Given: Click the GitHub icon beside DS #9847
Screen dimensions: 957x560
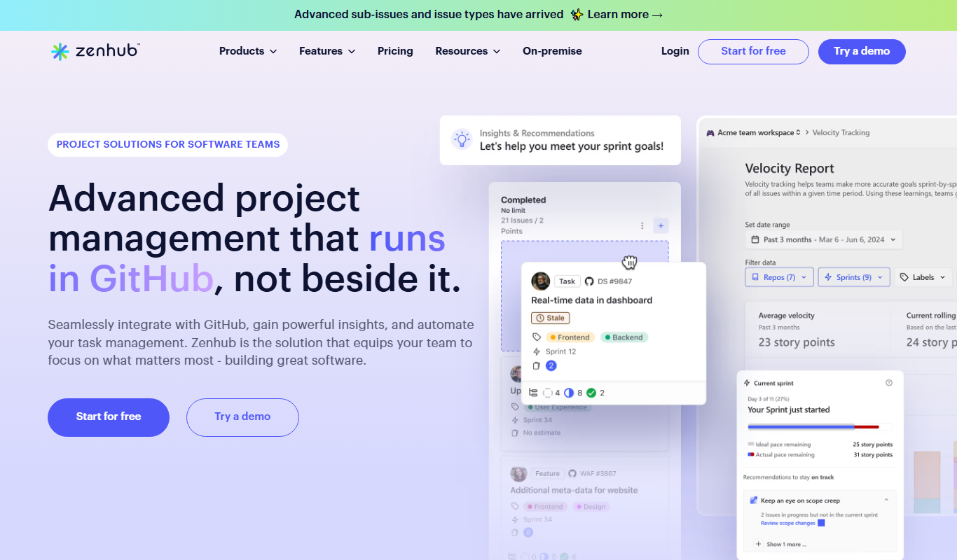Looking at the screenshot, I should pos(589,281).
